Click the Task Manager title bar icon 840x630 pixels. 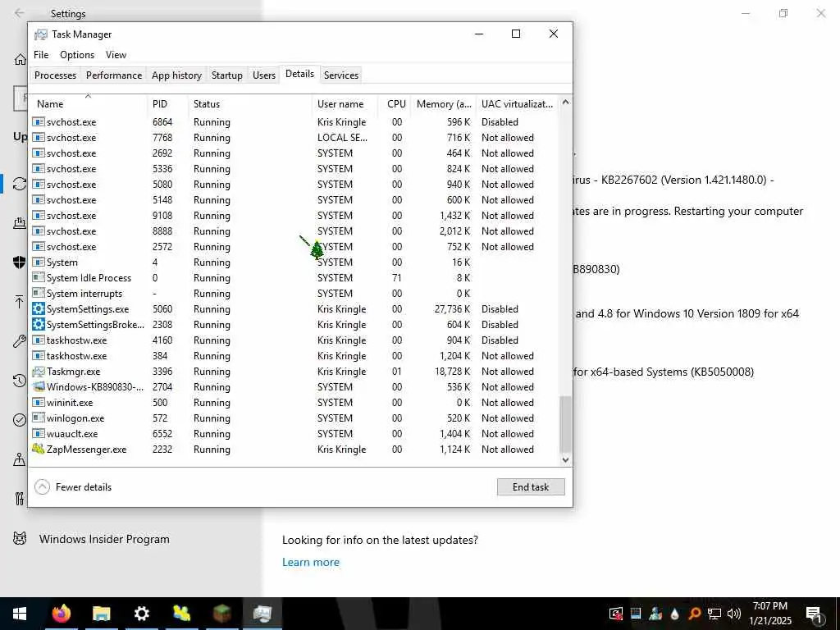(41, 34)
